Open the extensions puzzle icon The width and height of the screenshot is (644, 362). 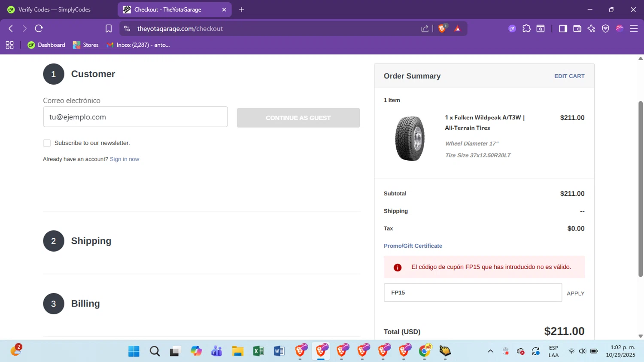526,28
